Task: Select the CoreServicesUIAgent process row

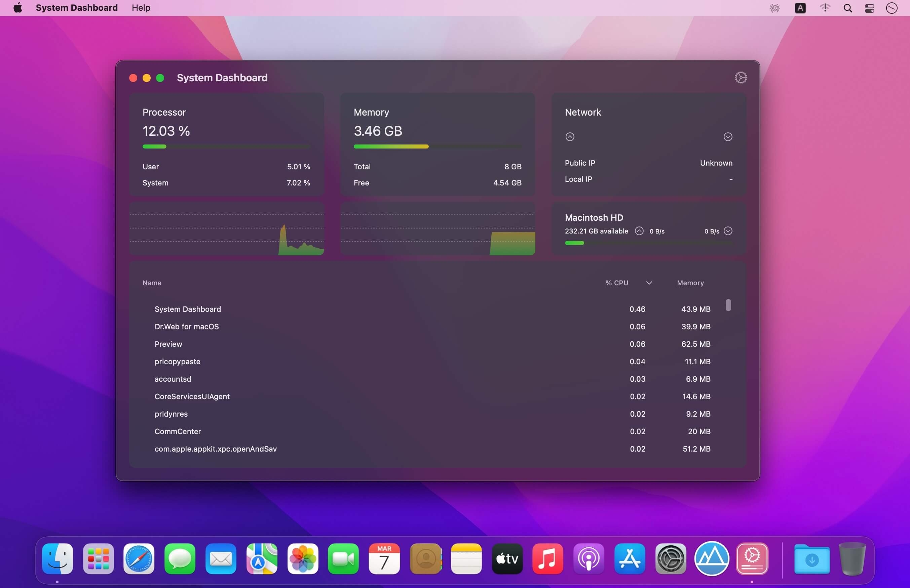Action: coord(192,396)
